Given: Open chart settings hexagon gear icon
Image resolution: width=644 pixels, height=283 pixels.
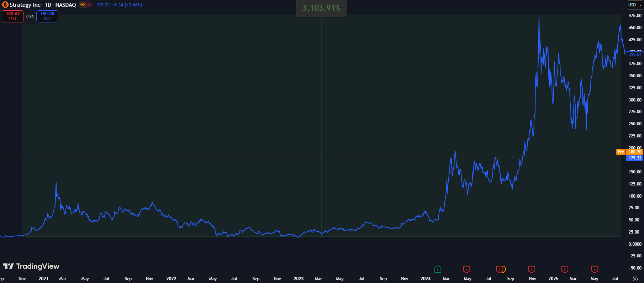Looking at the screenshot, I should click(x=635, y=279).
